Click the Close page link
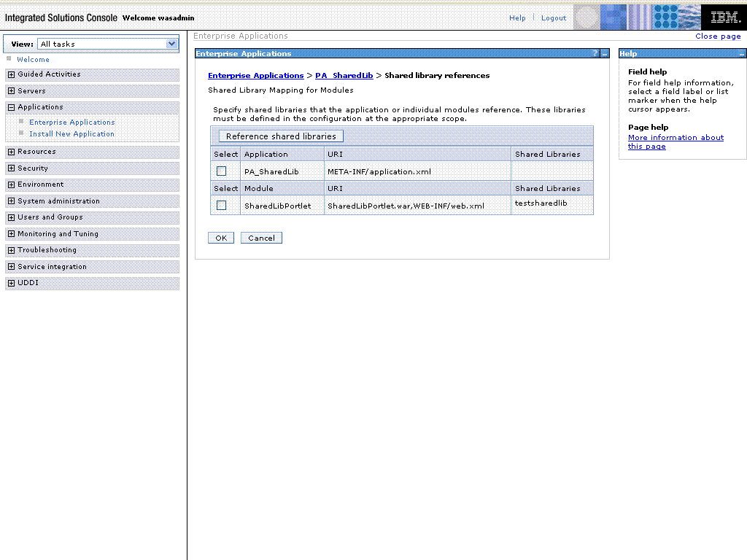Image resolution: width=747 pixels, height=560 pixels. (718, 36)
